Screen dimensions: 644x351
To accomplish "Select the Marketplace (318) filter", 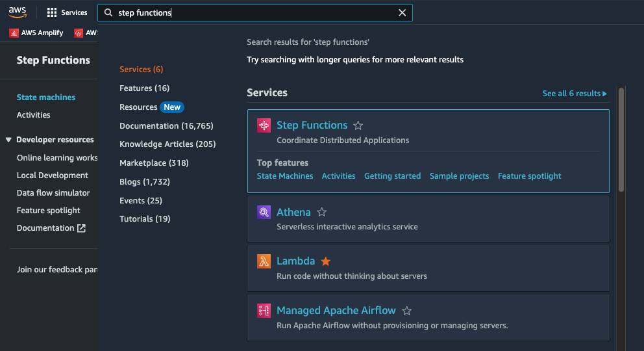I will click(x=154, y=162).
